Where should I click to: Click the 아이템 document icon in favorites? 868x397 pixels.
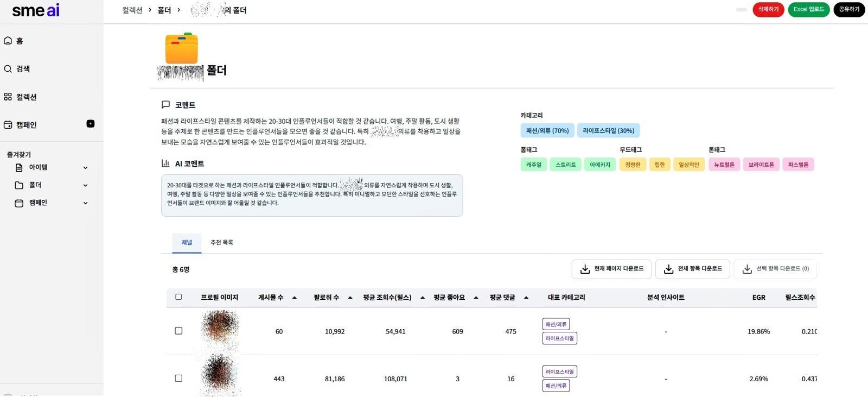click(x=19, y=168)
